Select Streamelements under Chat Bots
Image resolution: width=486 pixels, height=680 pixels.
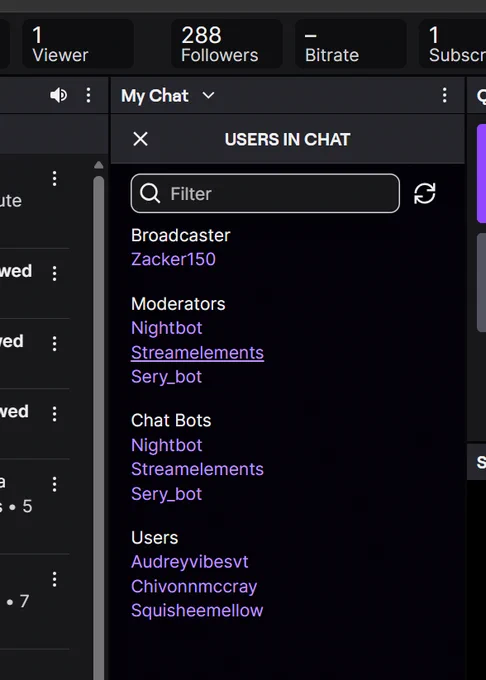point(197,469)
